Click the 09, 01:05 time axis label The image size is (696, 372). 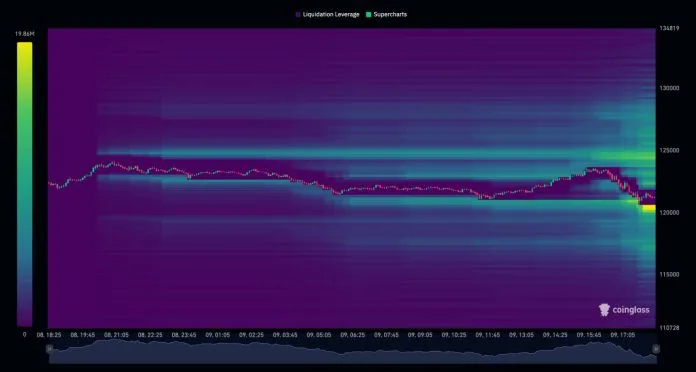(x=218, y=335)
